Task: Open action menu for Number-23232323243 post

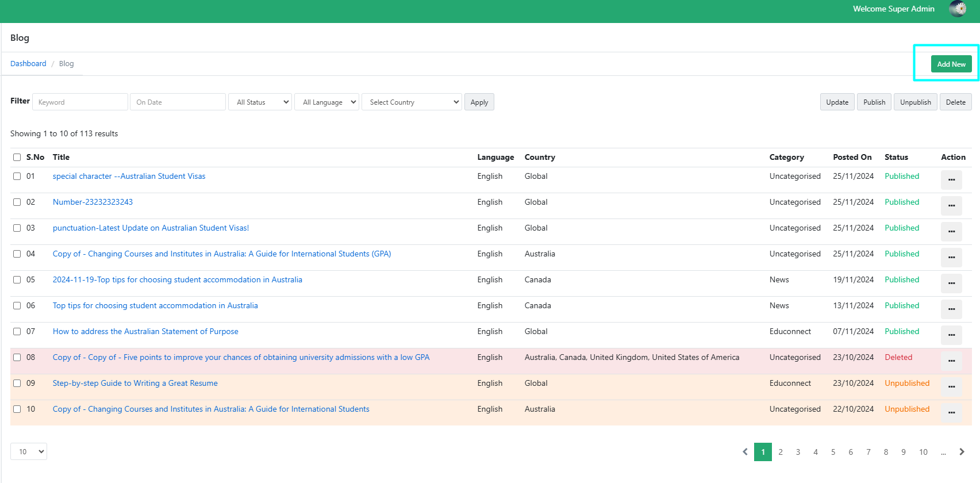Action: click(x=951, y=206)
